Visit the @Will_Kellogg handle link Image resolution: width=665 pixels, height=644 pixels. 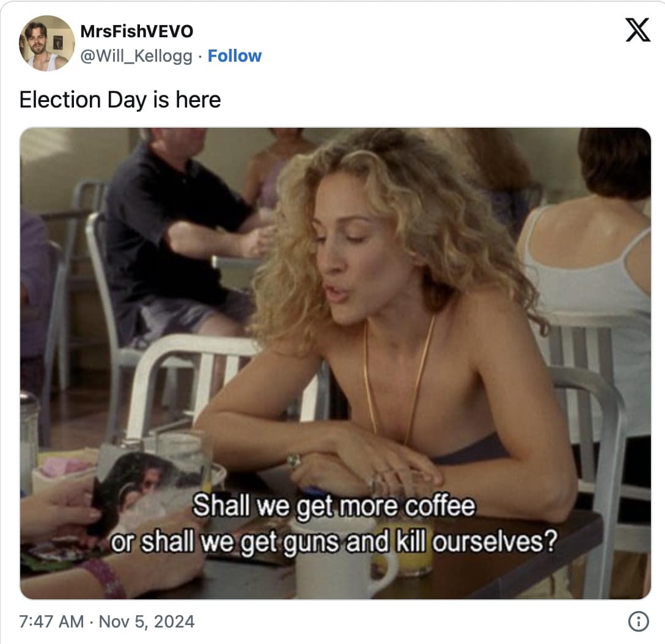(136, 56)
